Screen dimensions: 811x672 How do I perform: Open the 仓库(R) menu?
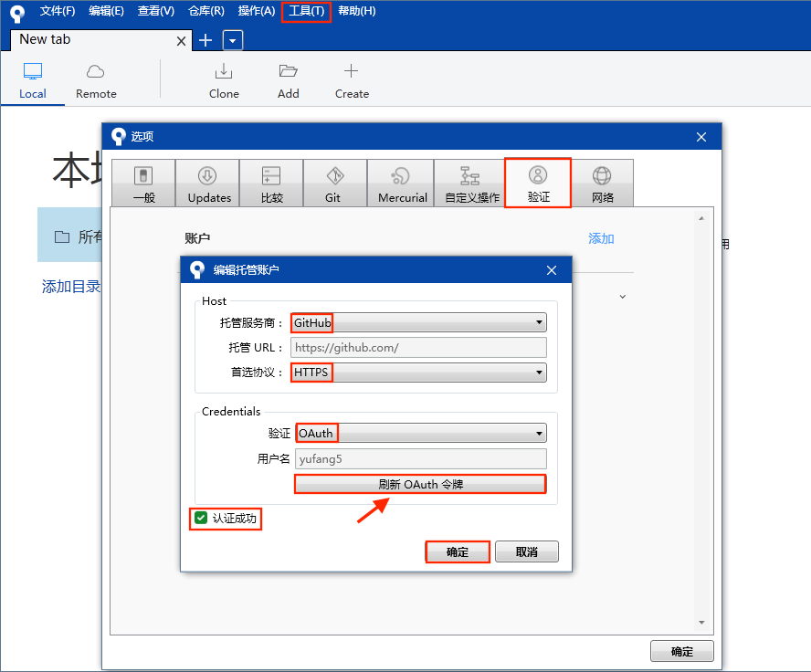(x=205, y=11)
